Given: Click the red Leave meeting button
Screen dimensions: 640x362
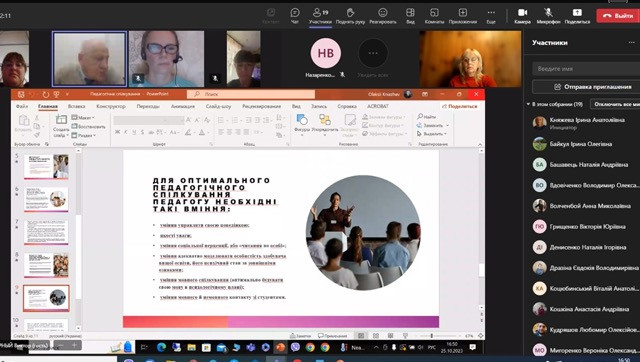Looking at the screenshot, I should click(x=618, y=16).
